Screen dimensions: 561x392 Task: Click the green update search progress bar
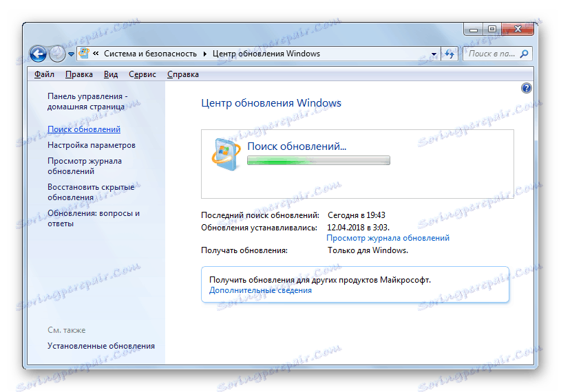(319, 160)
